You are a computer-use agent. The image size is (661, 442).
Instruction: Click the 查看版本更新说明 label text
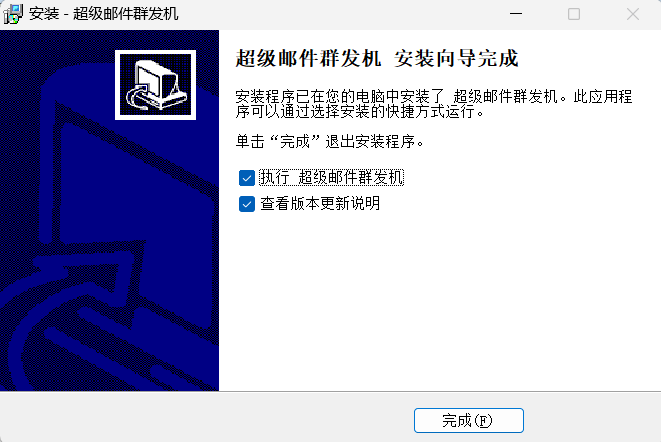pos(320,204)
